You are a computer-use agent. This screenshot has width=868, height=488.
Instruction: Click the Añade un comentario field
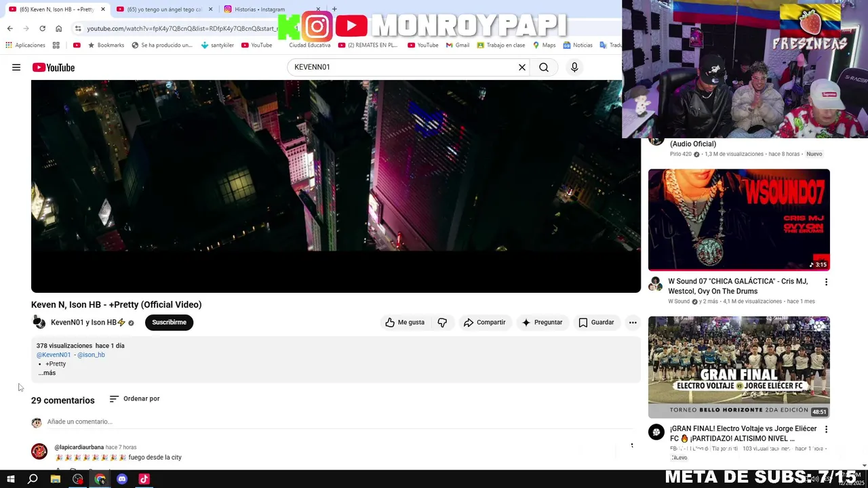point(339,422)
